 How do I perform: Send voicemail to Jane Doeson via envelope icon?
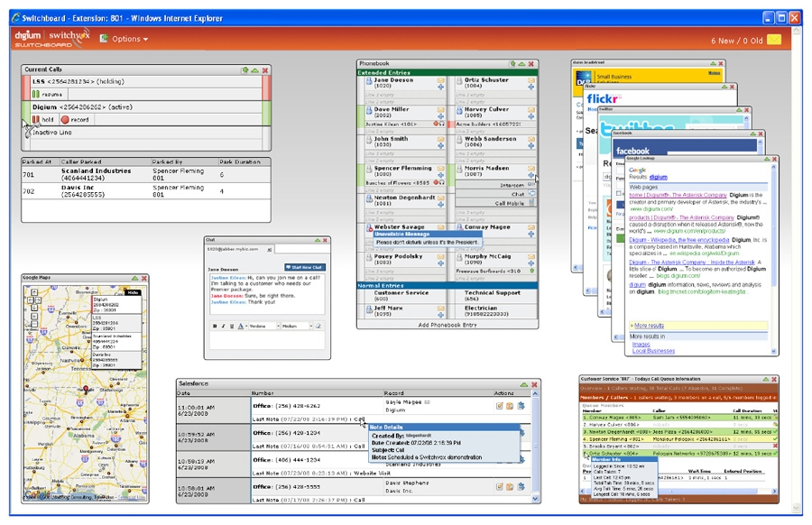(440, 81)
